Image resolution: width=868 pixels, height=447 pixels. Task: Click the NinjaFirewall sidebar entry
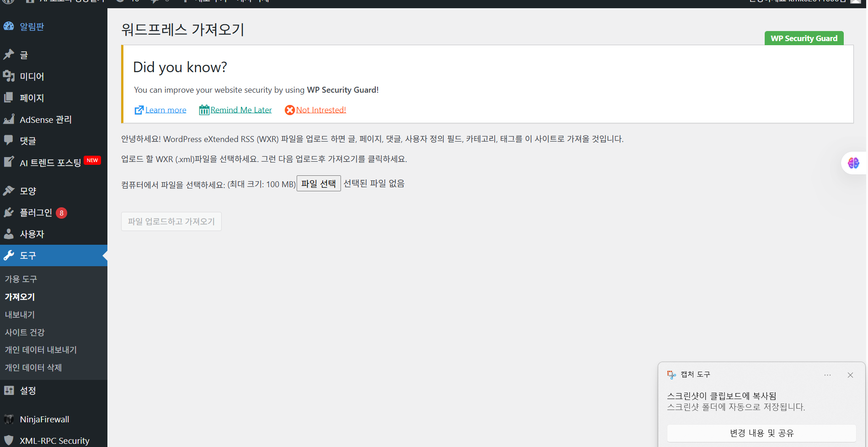pos(44,419)
